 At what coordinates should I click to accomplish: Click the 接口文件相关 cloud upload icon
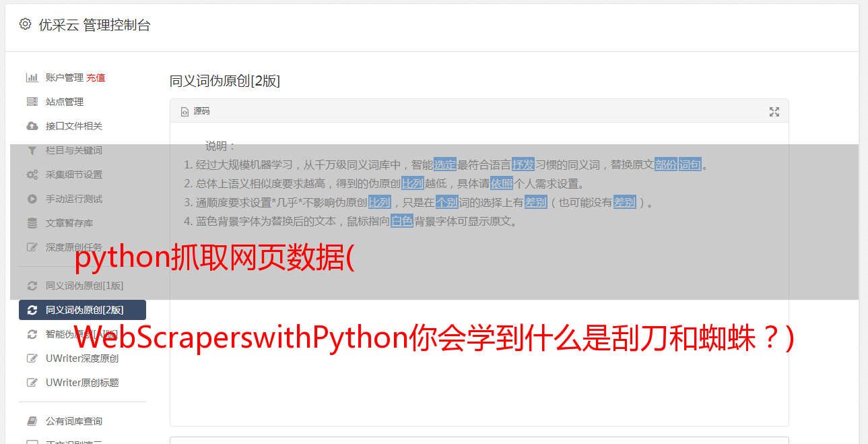click(32, 126)
